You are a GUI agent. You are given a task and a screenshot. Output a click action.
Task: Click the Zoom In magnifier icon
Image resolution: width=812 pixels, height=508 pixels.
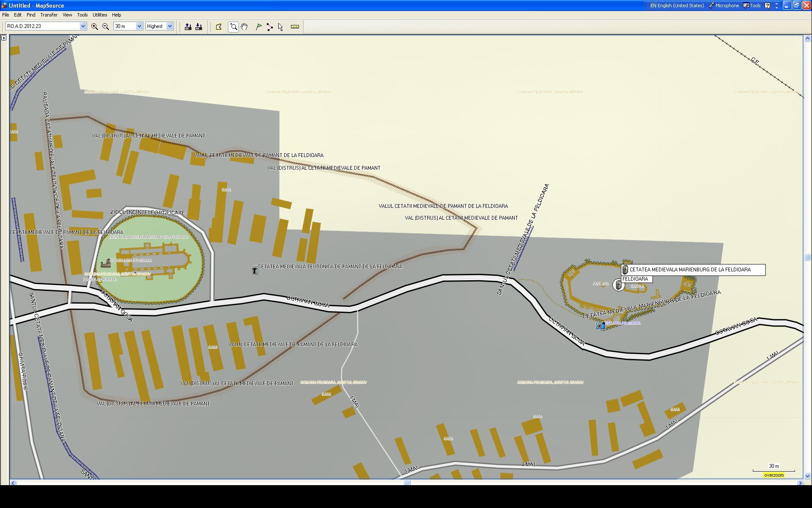[x=94, y=26]
